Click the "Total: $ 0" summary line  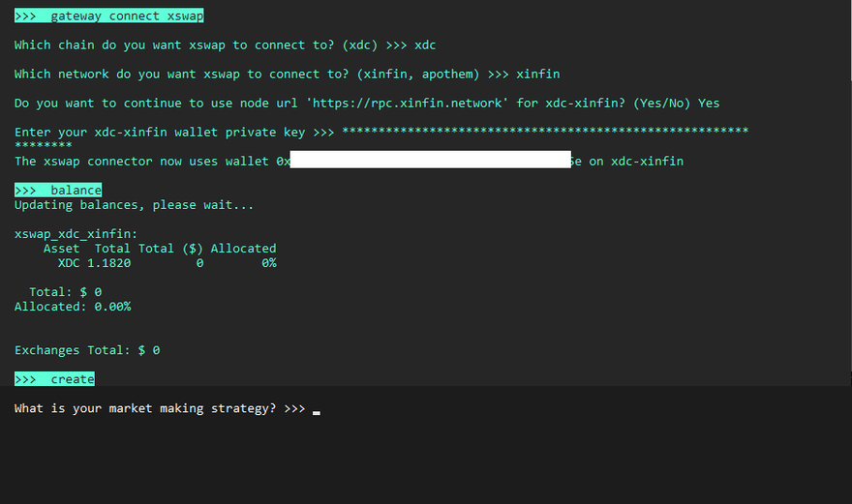tap(66, 292)
